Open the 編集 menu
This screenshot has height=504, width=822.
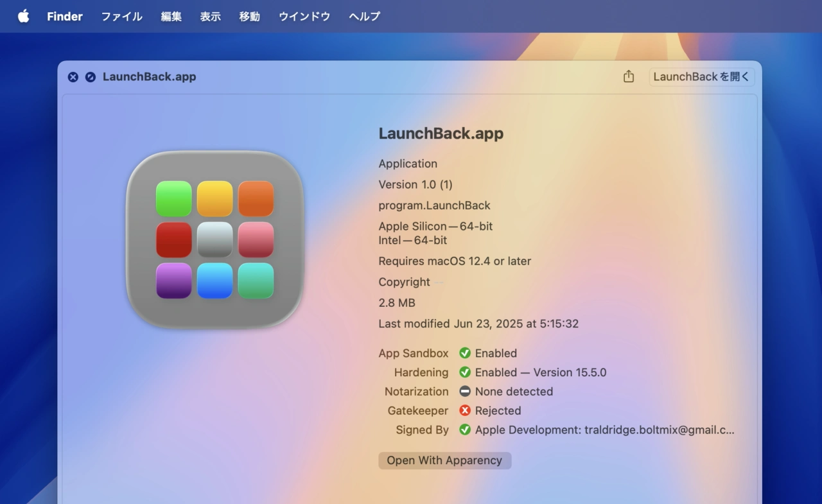tap(171, 17)
